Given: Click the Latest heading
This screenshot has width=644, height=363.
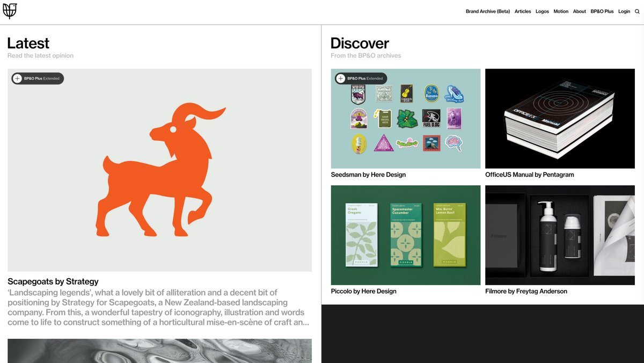Looking at the screenshot, I should (x=28, y=43).
